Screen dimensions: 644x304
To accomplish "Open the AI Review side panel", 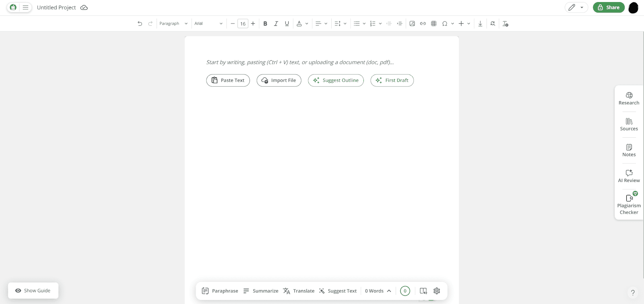I will click(x=629, y=176).
